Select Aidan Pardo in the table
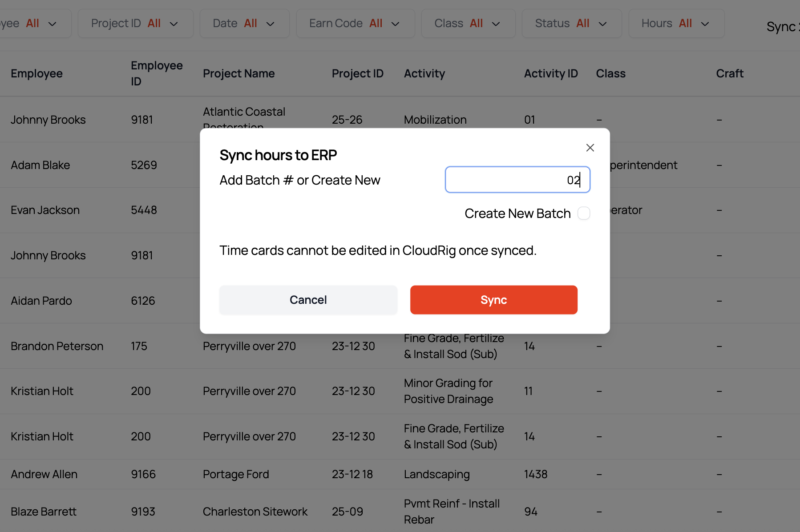Viewport: 800px width, 532px height. coord(41,301)
